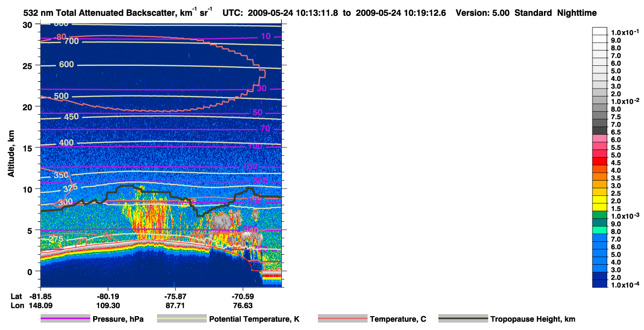
Task: Click the -80 temperature contour label
Action: [x=59, y=37]
